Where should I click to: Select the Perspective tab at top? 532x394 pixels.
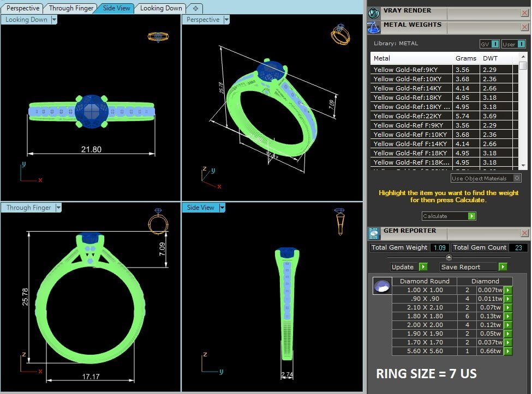(x=23, y=8)
